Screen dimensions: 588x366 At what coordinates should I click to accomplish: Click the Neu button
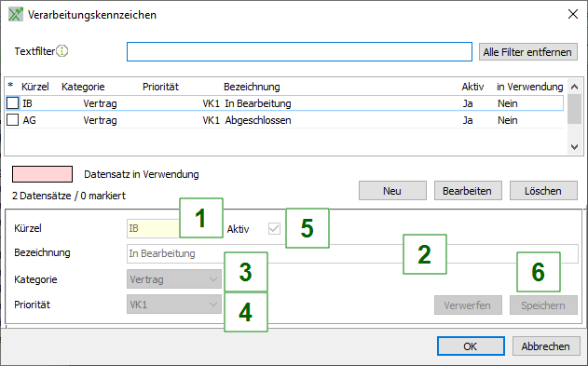coord(392,191)
